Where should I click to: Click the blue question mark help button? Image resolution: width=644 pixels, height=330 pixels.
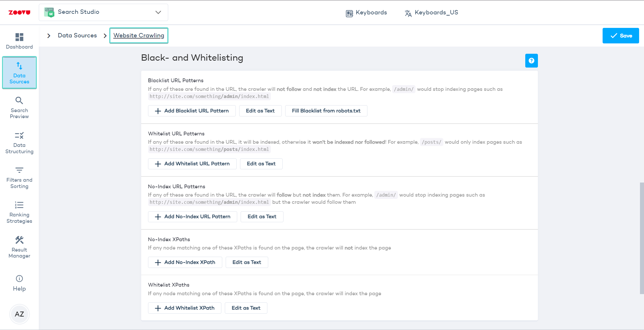click(x=531, y=61)
